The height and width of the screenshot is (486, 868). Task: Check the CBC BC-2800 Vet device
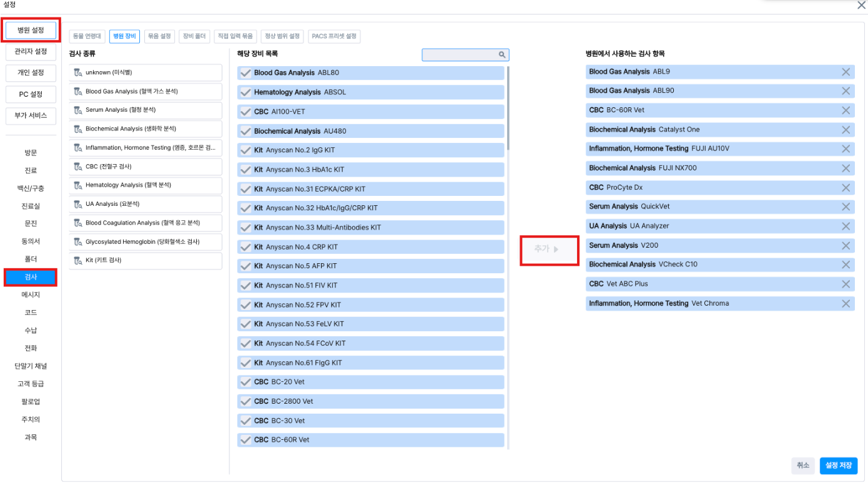coord(245,401)
